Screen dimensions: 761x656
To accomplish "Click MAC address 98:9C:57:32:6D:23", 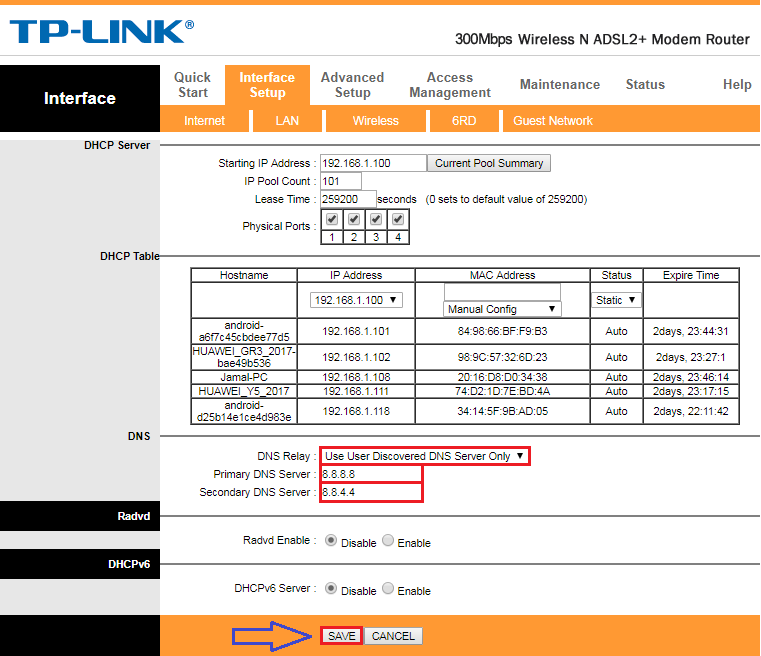I will click(502, 357).
